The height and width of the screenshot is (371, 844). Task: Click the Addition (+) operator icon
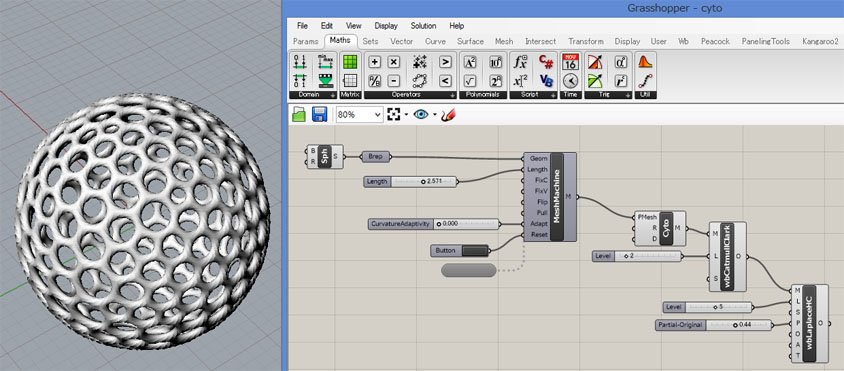375,62
